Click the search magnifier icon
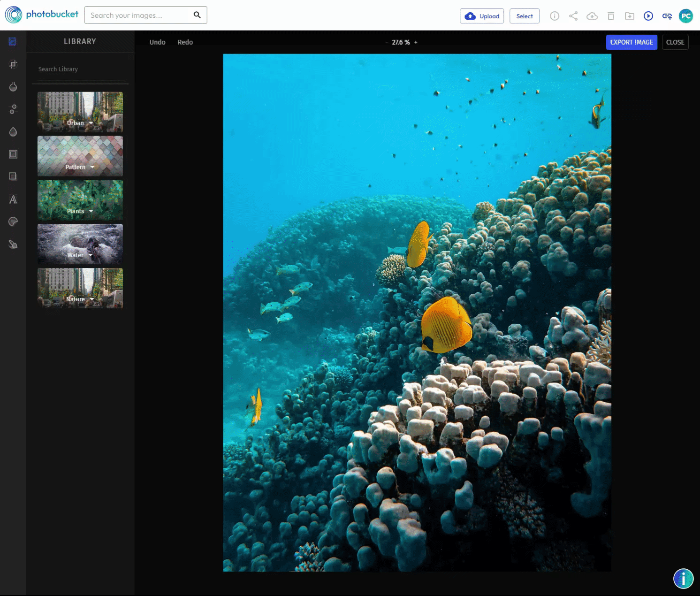 pos(197,15)
